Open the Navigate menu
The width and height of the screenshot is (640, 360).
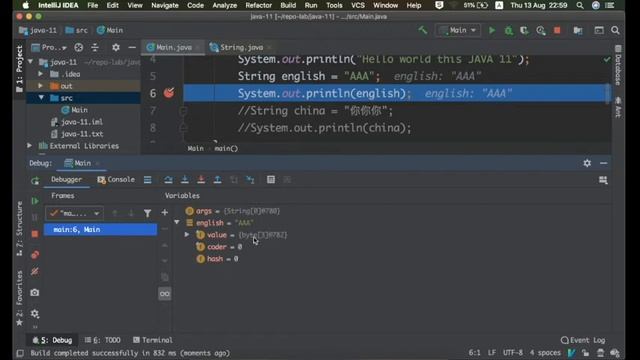(165, 5)
